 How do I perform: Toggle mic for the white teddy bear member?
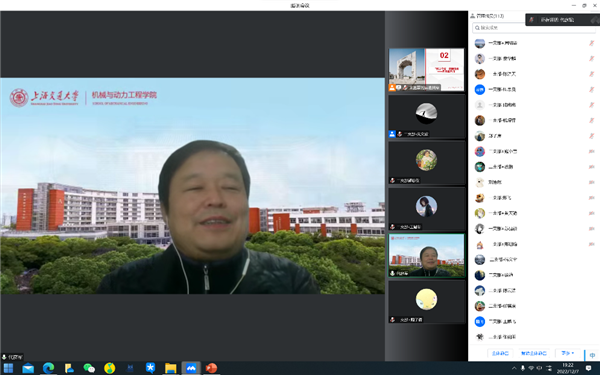click(592, 182)
